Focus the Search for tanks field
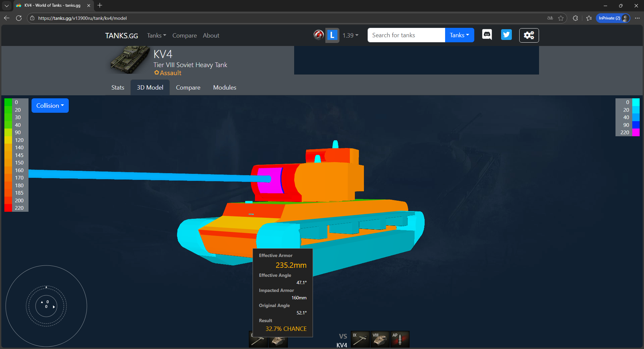644x349 pixels. tap(406, 35)
